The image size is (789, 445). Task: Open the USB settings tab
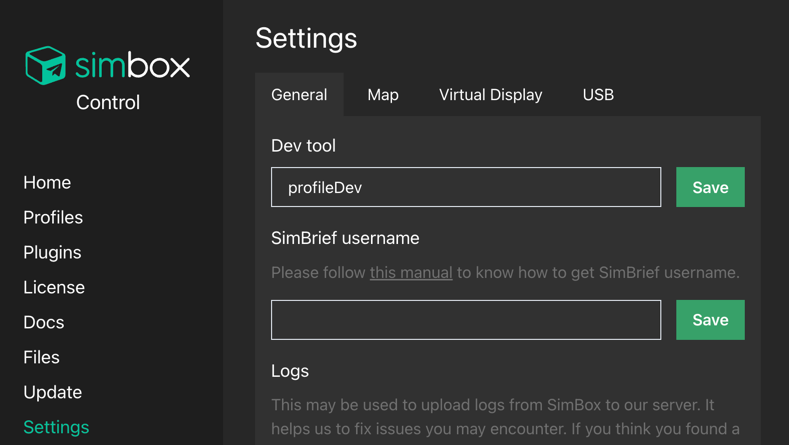[598, 95]
